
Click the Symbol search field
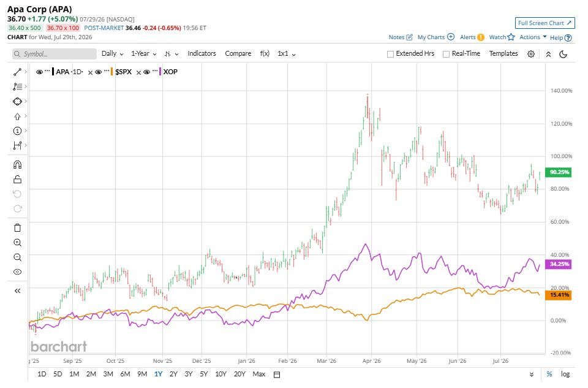pos(55,54)
